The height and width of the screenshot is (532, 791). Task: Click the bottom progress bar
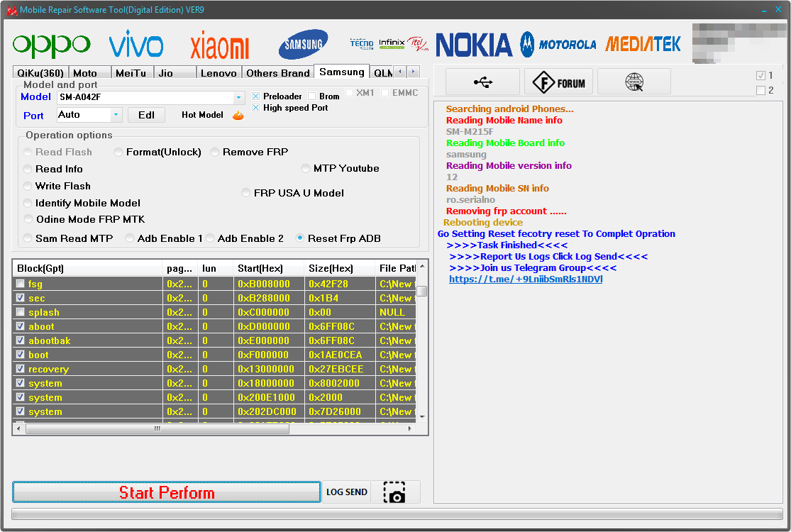tap(397, 514)
